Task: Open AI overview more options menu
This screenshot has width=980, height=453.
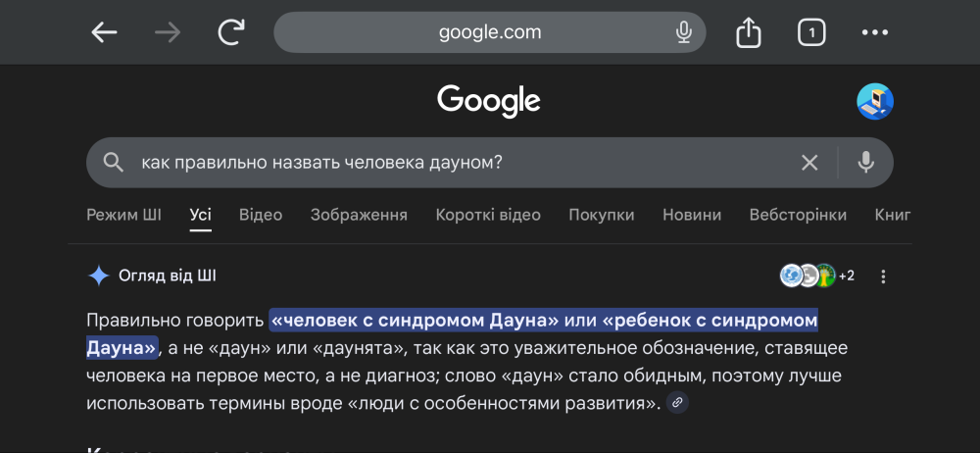Action: click(x=883, y=277)
